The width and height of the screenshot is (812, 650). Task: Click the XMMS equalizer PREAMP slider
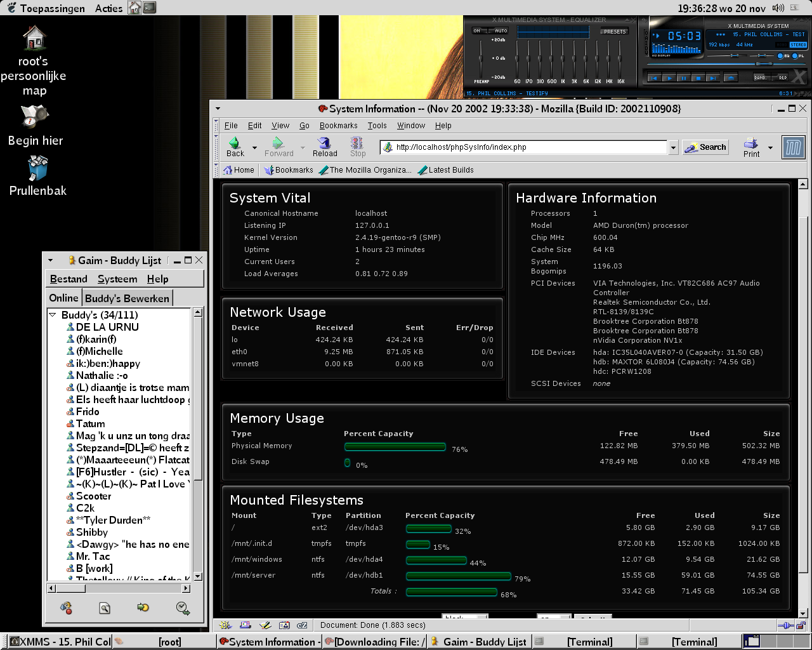point(481,58)
